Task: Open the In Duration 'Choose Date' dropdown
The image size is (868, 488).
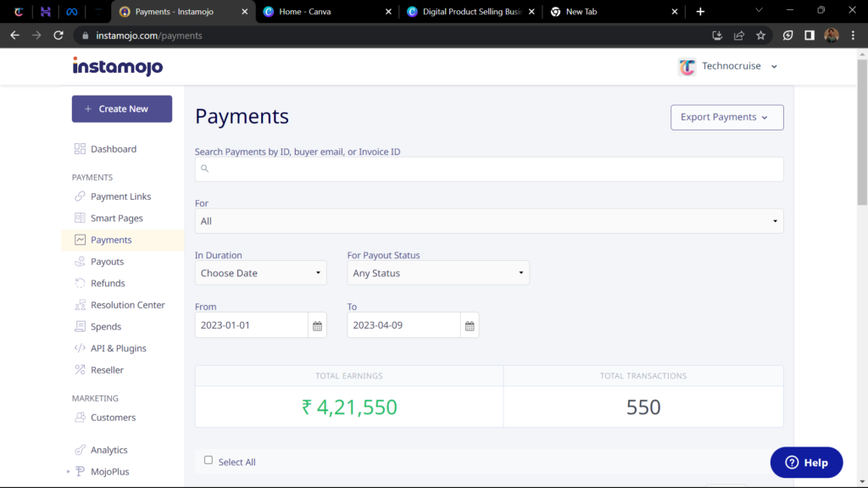Action: click(x=260, y=273)
